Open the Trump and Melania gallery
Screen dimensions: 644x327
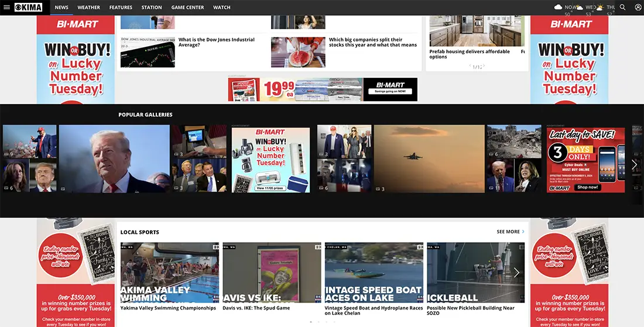coord(344,142)
